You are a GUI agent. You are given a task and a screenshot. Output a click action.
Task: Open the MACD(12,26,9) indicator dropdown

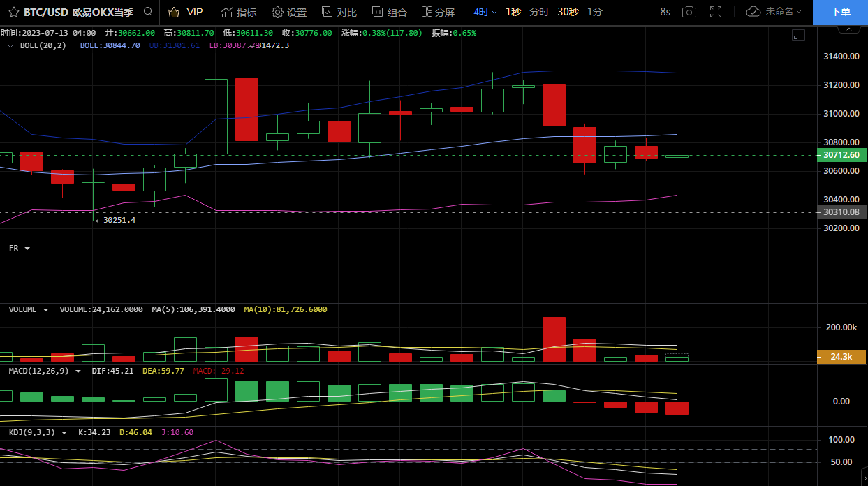pyautogui.click(x=78, y=371)
